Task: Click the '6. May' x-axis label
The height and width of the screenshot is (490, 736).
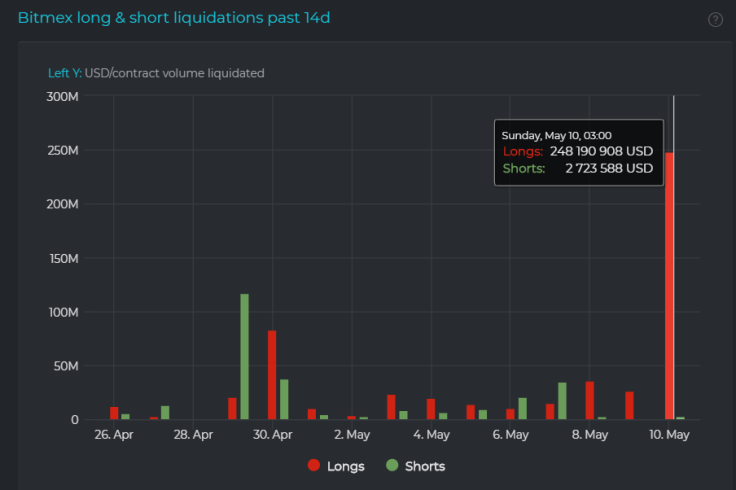Action: (x=510, y=435)
